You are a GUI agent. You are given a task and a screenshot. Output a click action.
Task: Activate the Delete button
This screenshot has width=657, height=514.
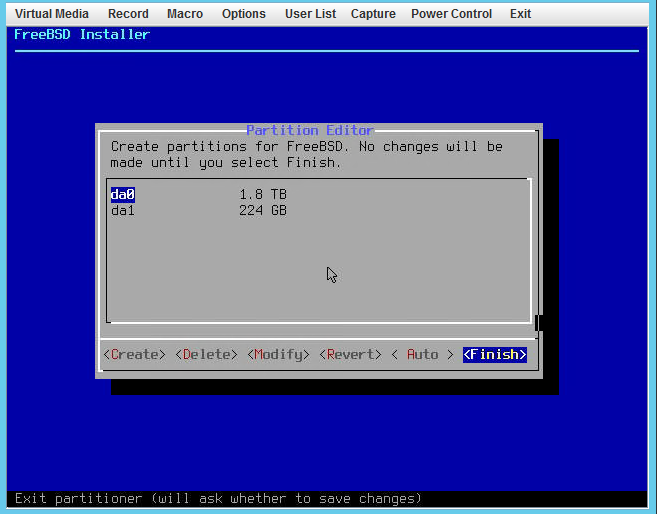point(207,354)
